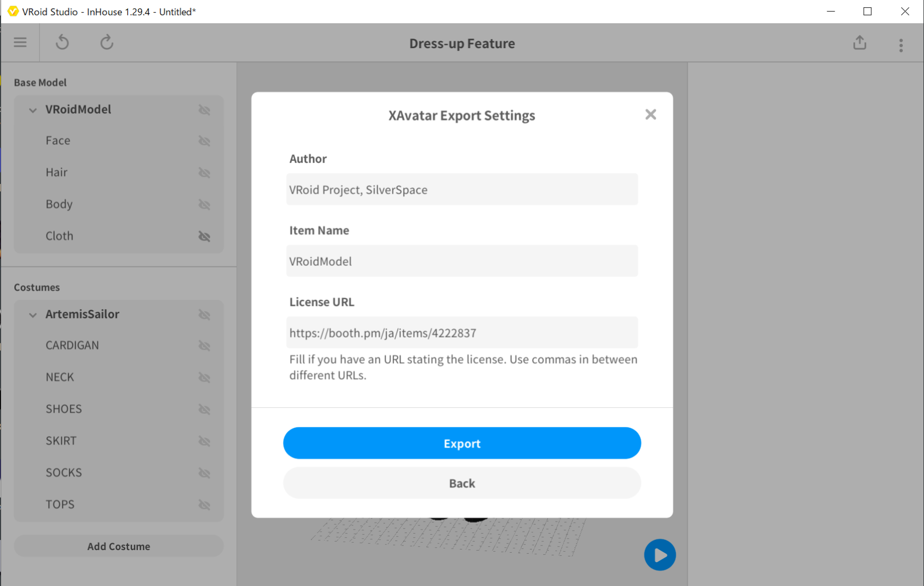Toggle visibility of the Cloth layer
This screenshot has height=586, width=924.
204,236
